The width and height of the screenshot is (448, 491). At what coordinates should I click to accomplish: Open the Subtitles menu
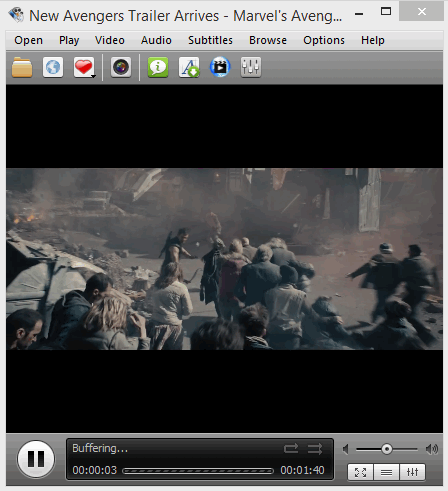click(210, 40)
